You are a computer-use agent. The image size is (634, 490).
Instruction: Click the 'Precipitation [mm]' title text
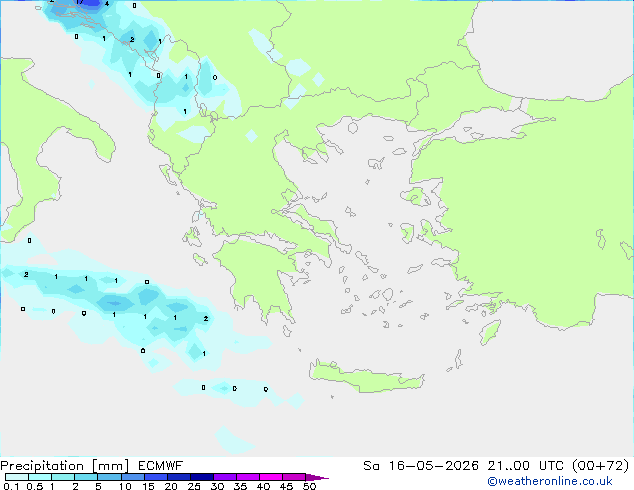65,466
